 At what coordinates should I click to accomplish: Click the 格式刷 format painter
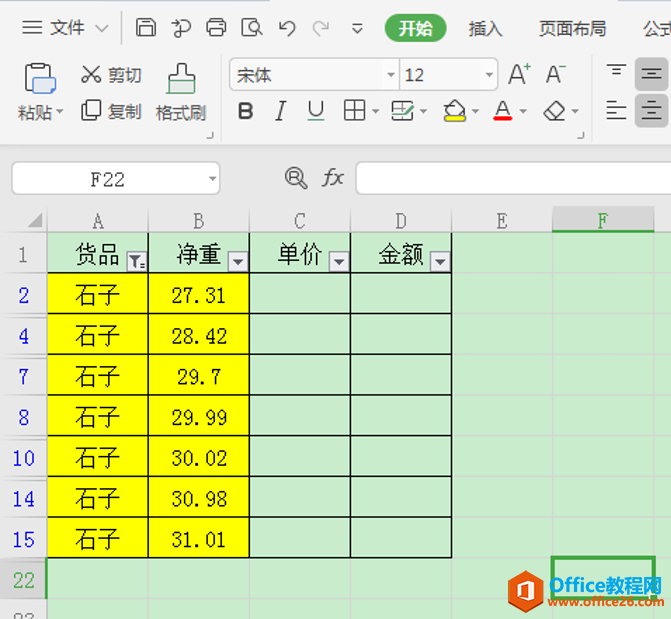click(181, 92)
